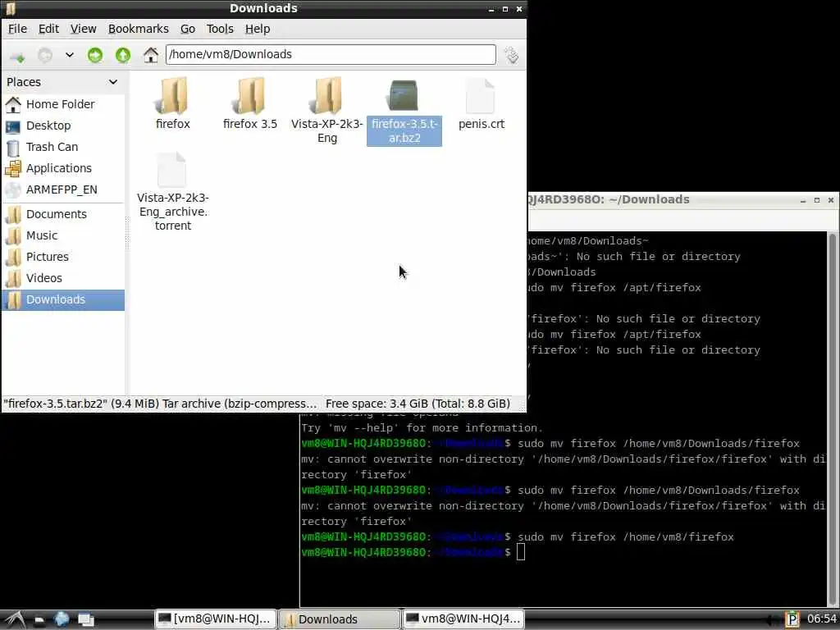
Task: Select Applications in the Places pane
Action: click(x=63, y=168)
